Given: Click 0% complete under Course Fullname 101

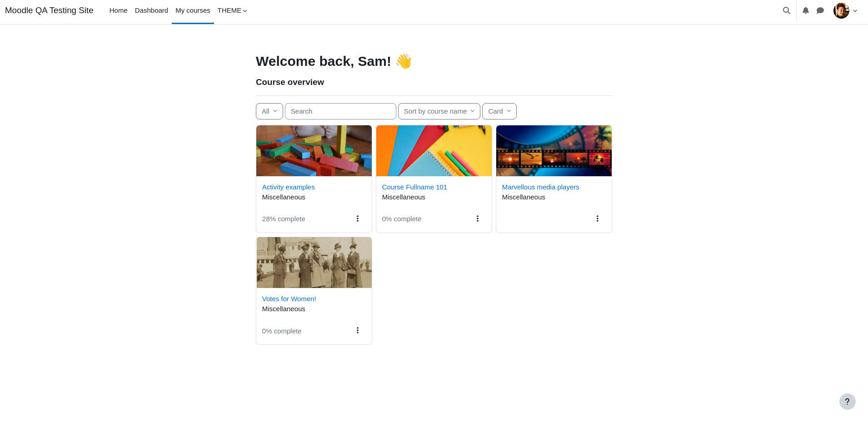Looking at the screenshot, I should point(402,219).
